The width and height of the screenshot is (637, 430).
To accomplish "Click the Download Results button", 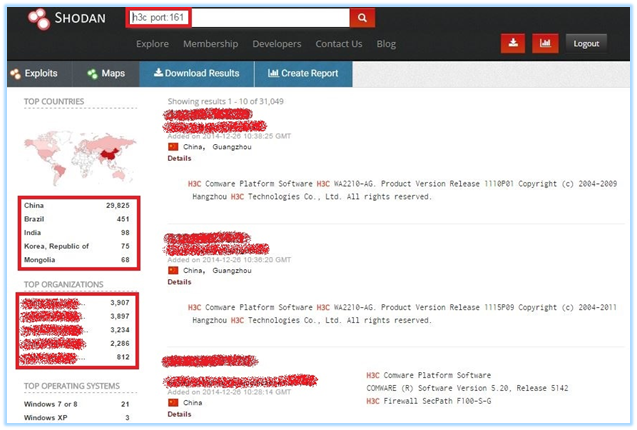I will tap(195, 73).
